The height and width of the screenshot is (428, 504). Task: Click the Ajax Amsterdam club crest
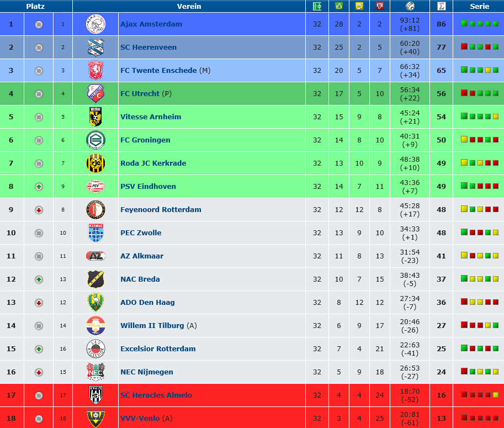(x=96, y=24)
